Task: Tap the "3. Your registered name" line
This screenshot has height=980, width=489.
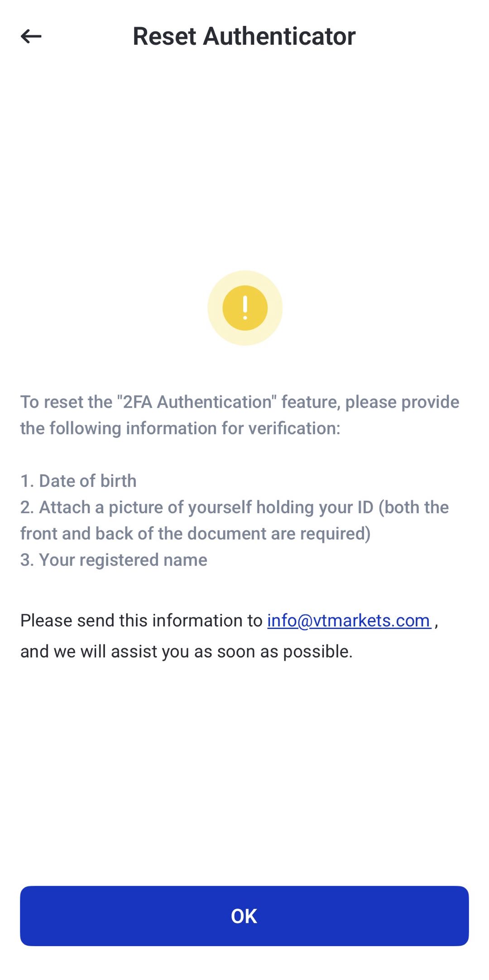Action: click(114, 560)
